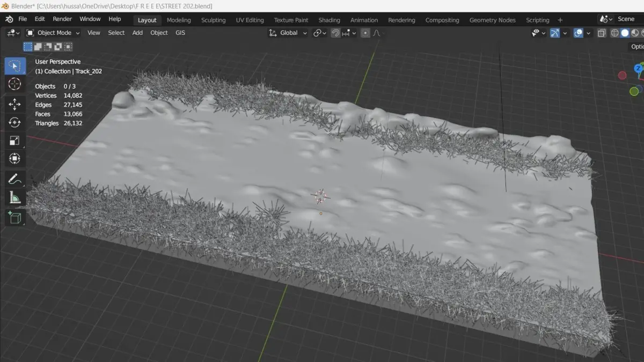Toggle X-ray mode
644x362 pixels.
pyautogui.click(x=602, y=33)
